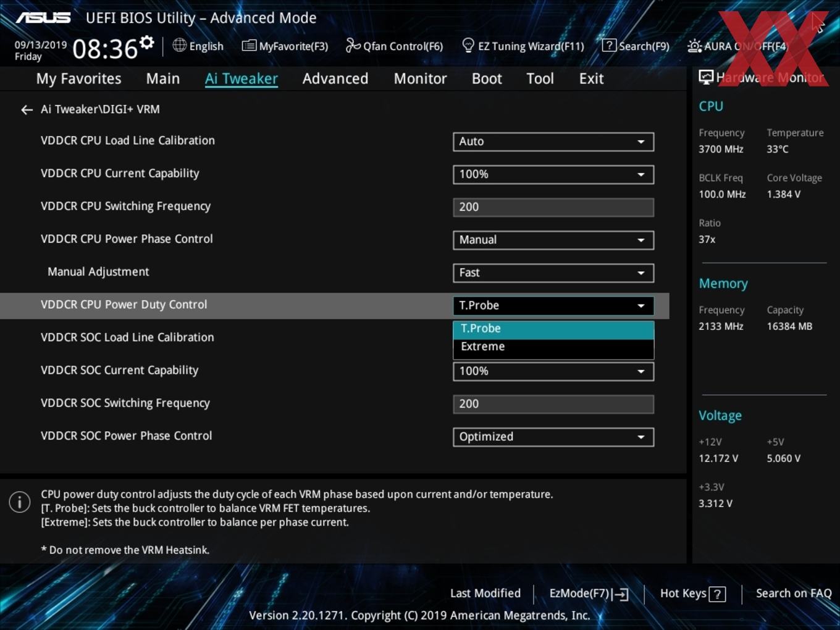Open VDDCR SOC Current Capability dropdown
The height and width of the screenshot is (630, 840).
(x=553, y=371)
